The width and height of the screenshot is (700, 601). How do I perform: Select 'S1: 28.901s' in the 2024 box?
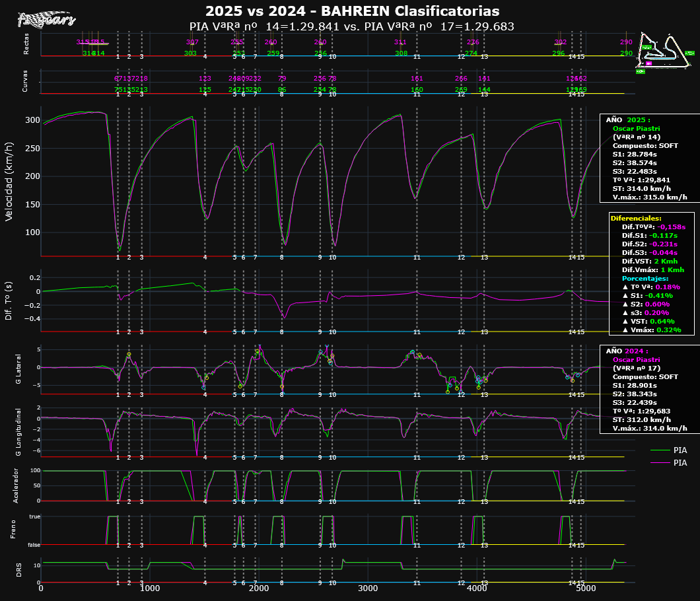(635, 385)
